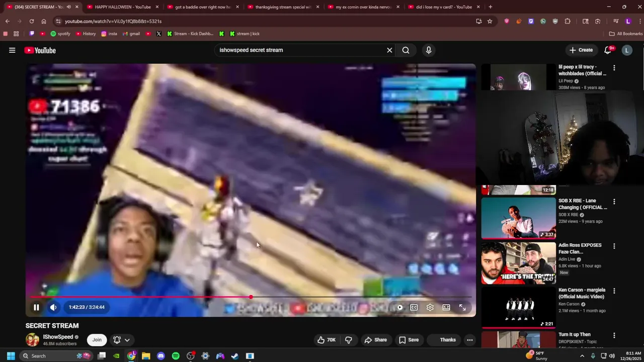
Task: Play Adin Ross EXPOSES Faze Clan thumbnail
Action: pyautogui.click(x=519, y=263)
